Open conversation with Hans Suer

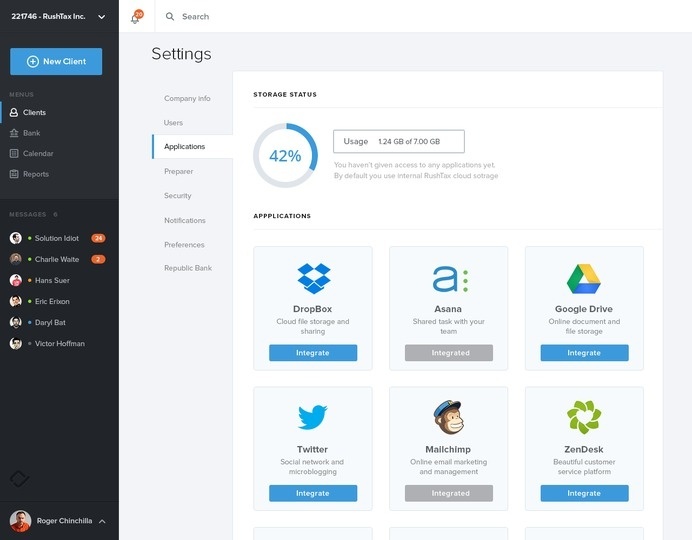pyautogui.click(x=52, y=280)
